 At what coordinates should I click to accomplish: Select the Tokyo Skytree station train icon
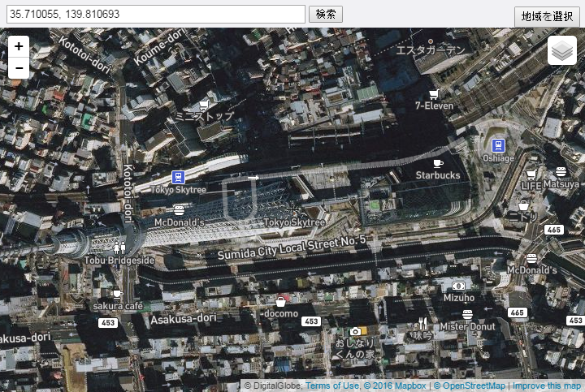tap(178, 177)
